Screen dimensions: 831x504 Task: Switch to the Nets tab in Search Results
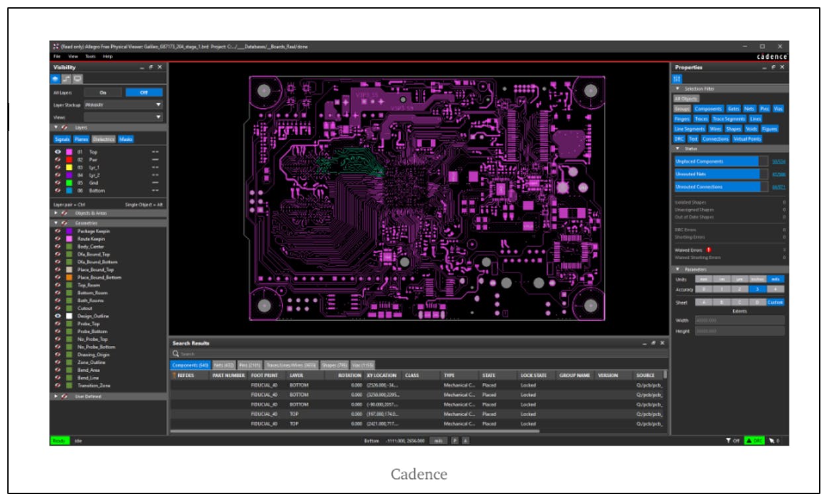[x=224, y=364]
